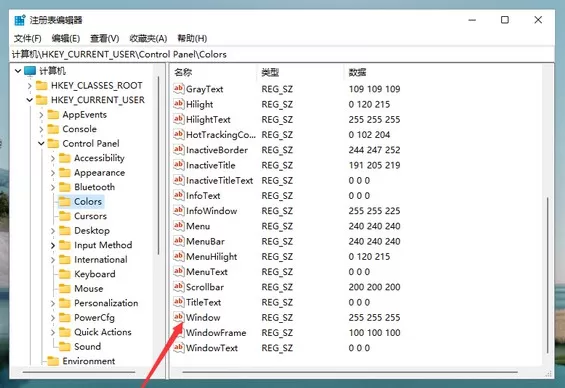
Task: Select the Keyboard key
Action: click(95, 274)
